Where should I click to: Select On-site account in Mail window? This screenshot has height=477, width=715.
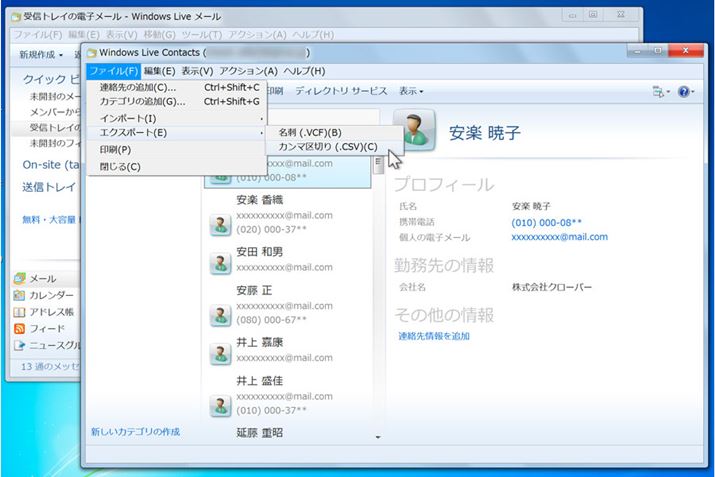(51, 165)
